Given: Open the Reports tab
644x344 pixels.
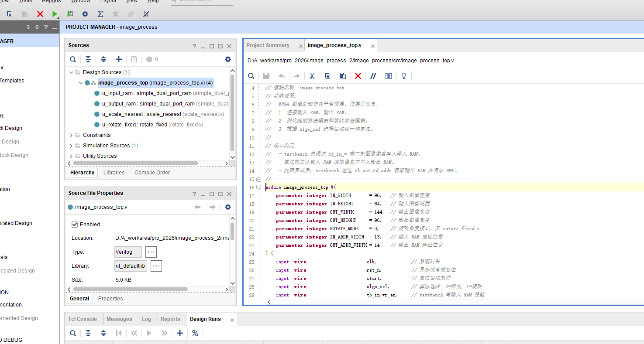Looking at the screenshot, I should pyautogui.click(x=170, y=319).
